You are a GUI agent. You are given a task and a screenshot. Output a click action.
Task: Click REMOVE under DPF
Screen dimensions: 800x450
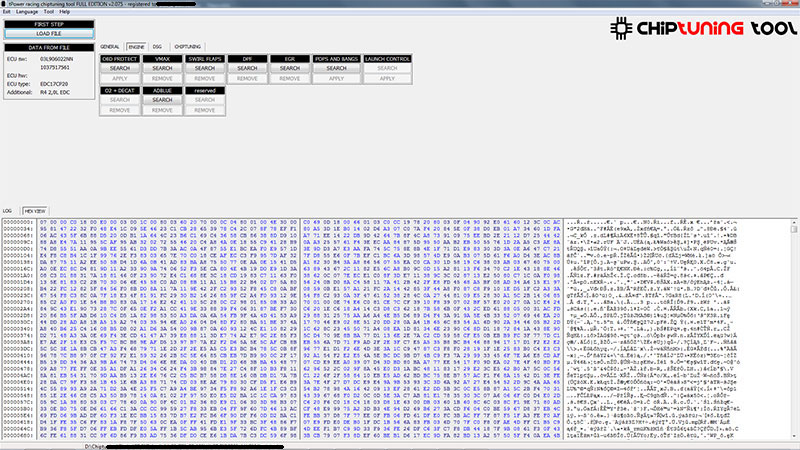coord(247,79)
